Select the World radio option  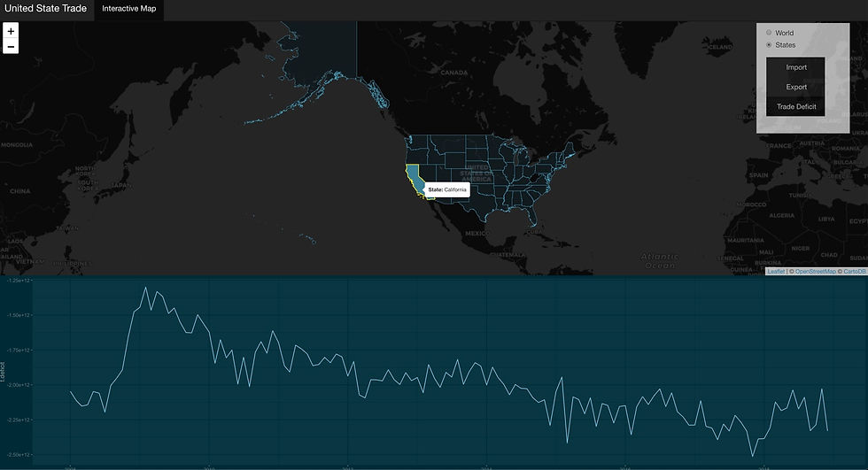(769, 33)
